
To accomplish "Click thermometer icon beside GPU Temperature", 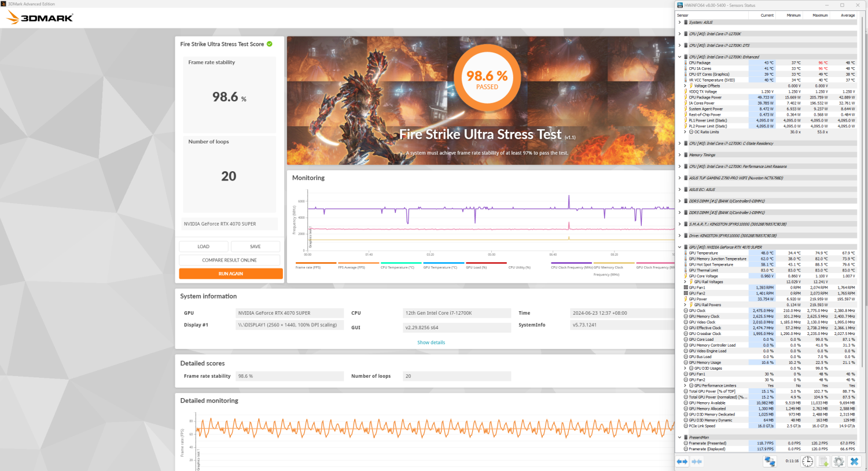I will pyautogui.click(x=686, y=253).
